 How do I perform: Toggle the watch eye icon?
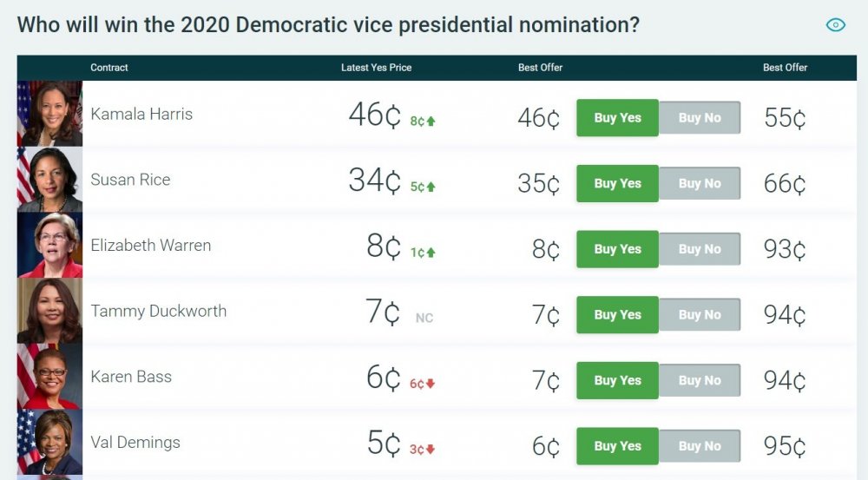[x=835, y=25]
